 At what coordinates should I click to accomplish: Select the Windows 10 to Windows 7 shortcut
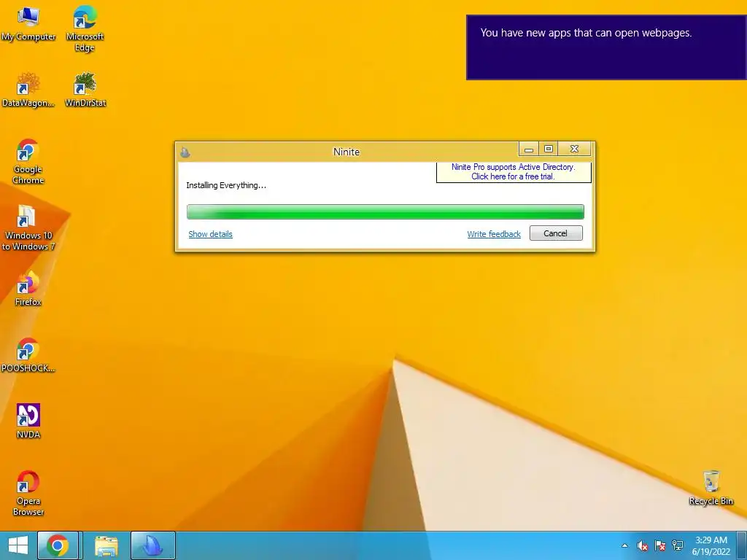[x=28, y=227]
